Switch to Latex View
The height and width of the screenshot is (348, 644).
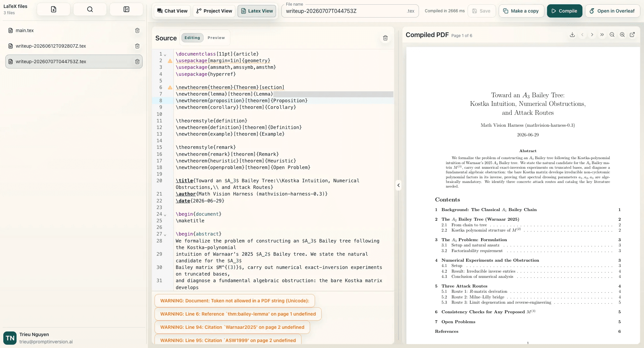point(257,11)
